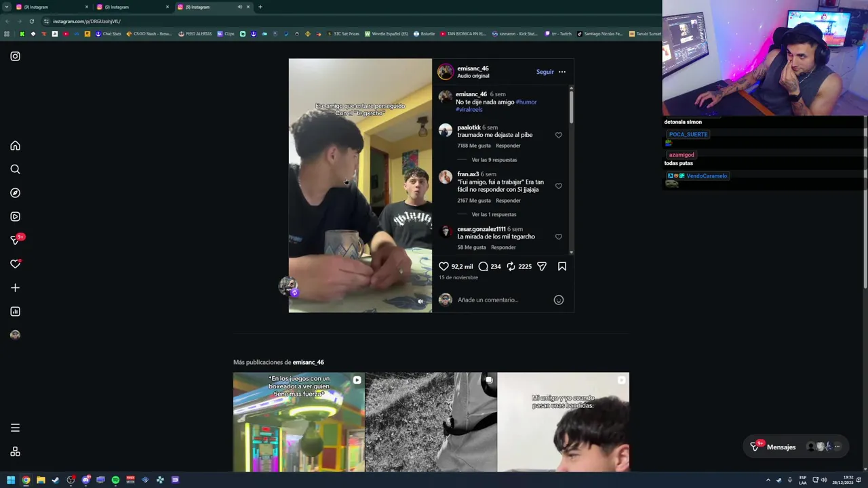The image size is (868, 488).
Task: Like paalotkk's comment
Action: (x=559, y=135)
